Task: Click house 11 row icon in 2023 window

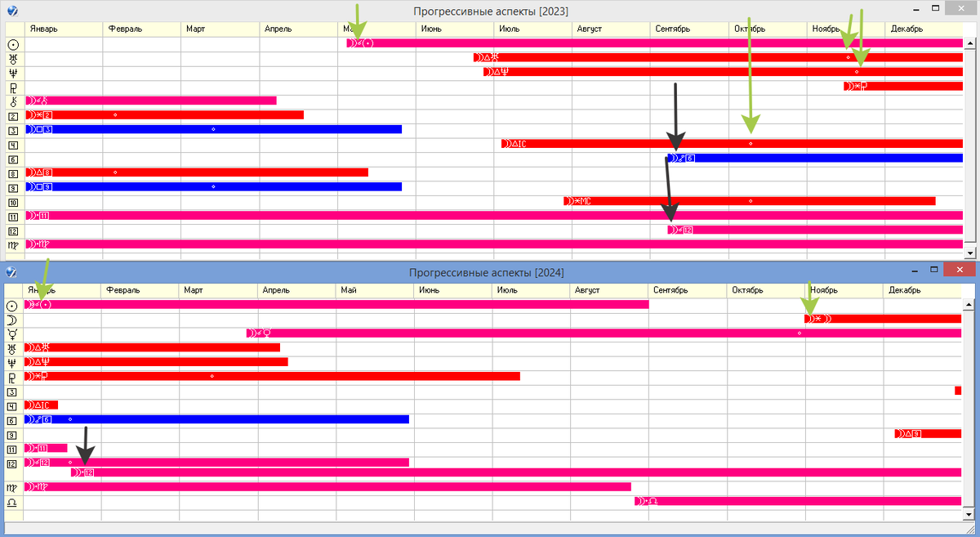Action: pyautogui.click(x=13, y=216)
